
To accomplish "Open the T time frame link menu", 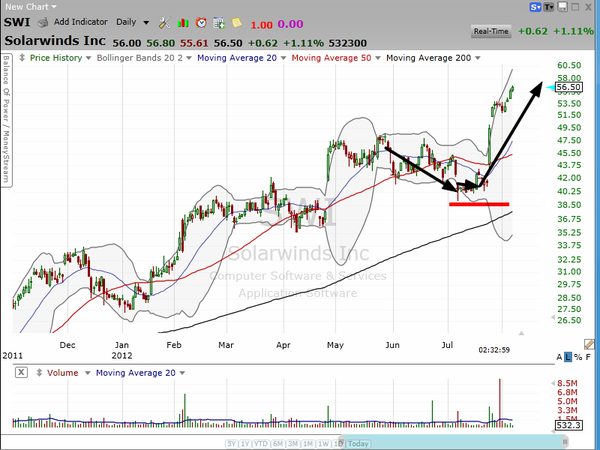I will tap(549, 7).
